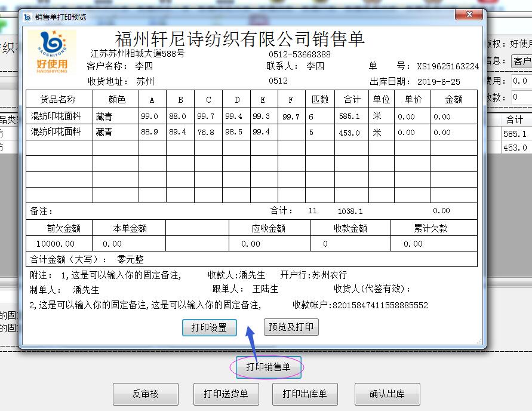Click the title bar app icon
This screenshot has height=411, width=532.
(x=27, y=17)
